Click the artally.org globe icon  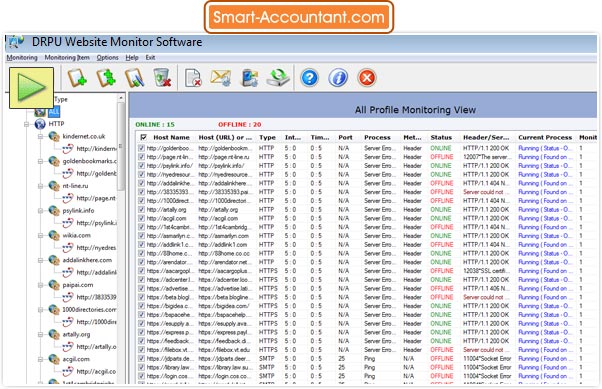point(54,334)
